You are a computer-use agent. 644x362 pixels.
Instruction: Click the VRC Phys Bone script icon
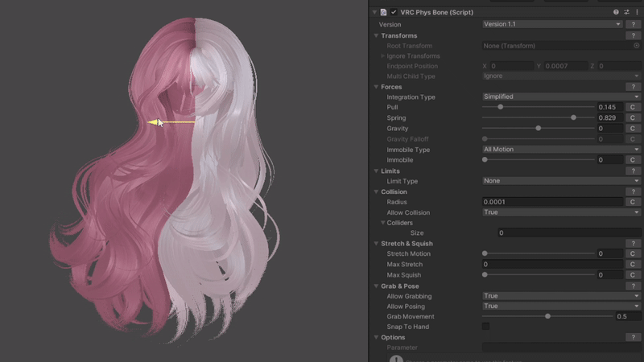click(384, 12)
